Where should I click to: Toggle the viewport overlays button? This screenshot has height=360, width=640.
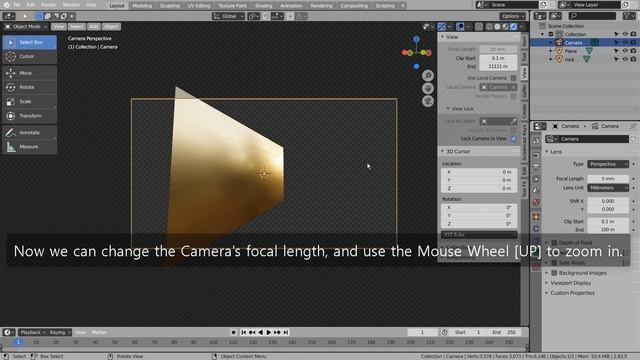click(x=460, y=27)
